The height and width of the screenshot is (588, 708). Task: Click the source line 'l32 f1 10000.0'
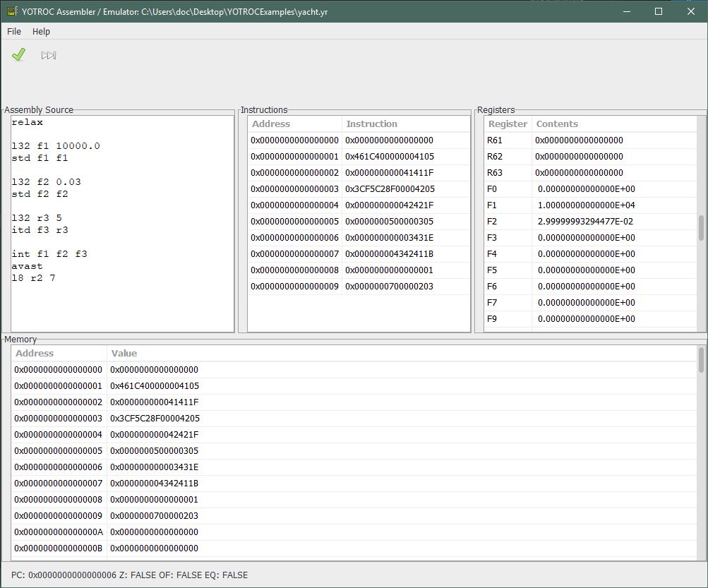pos(56,146)
